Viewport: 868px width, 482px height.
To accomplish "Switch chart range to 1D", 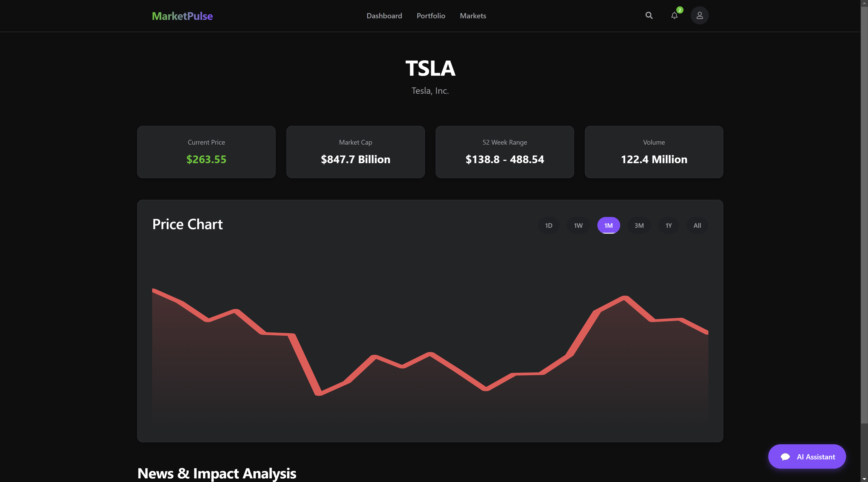I will point(549,225).
